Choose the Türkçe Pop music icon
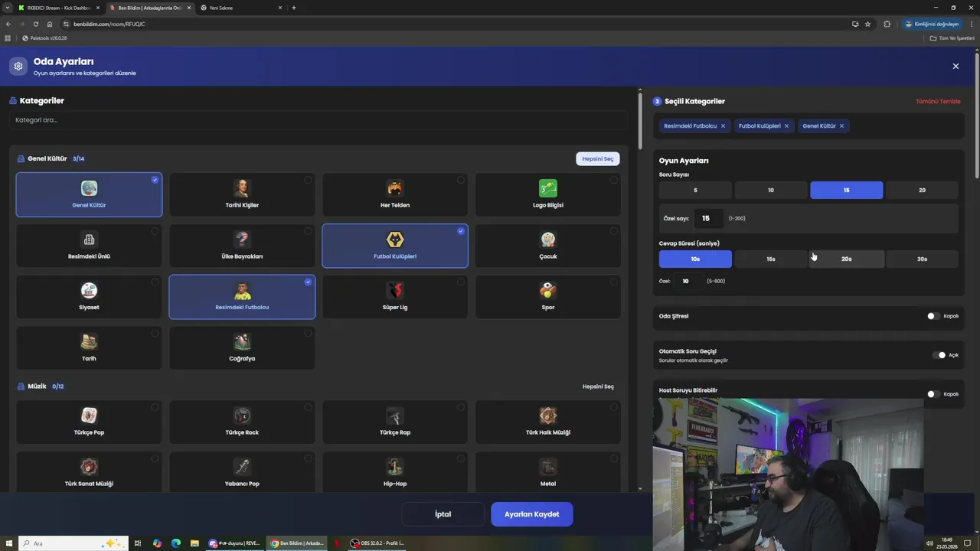980x551 pixels. 89,416
